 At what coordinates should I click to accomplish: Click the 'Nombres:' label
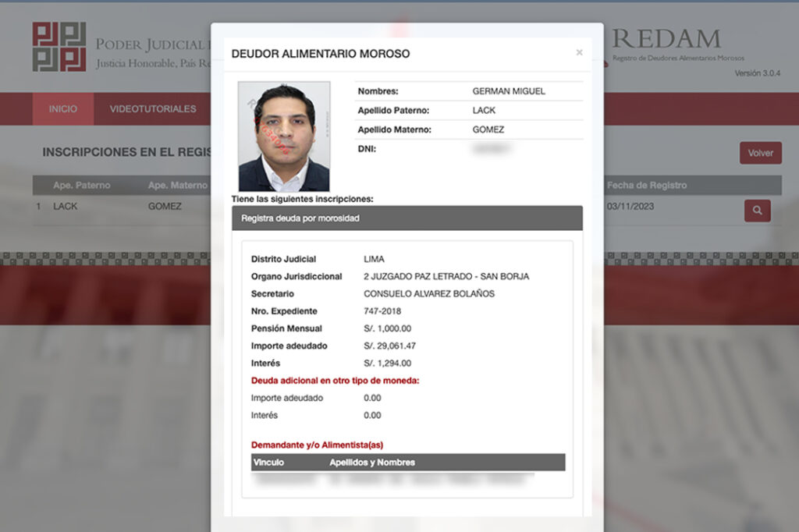(378, 91)
